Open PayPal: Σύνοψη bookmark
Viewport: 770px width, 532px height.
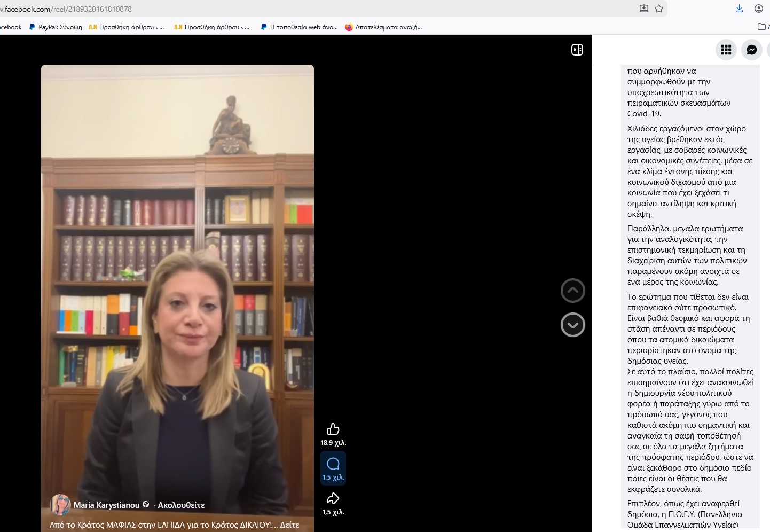point(56,27)
